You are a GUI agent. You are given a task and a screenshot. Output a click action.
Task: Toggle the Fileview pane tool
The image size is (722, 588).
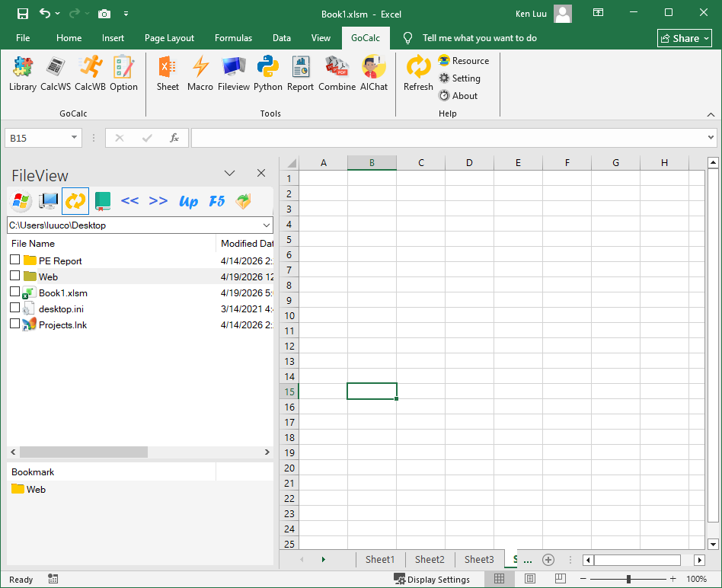coord(234,74)
